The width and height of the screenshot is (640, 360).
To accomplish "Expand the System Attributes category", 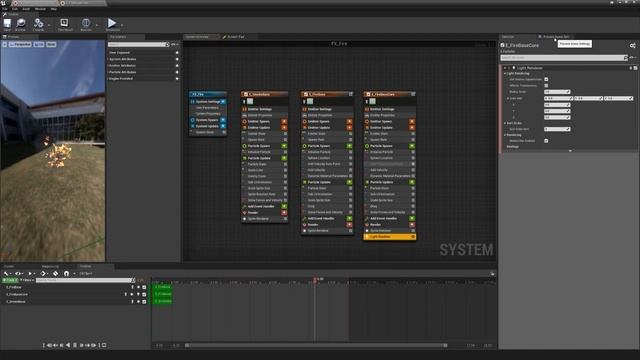I will tap(108, 59).
